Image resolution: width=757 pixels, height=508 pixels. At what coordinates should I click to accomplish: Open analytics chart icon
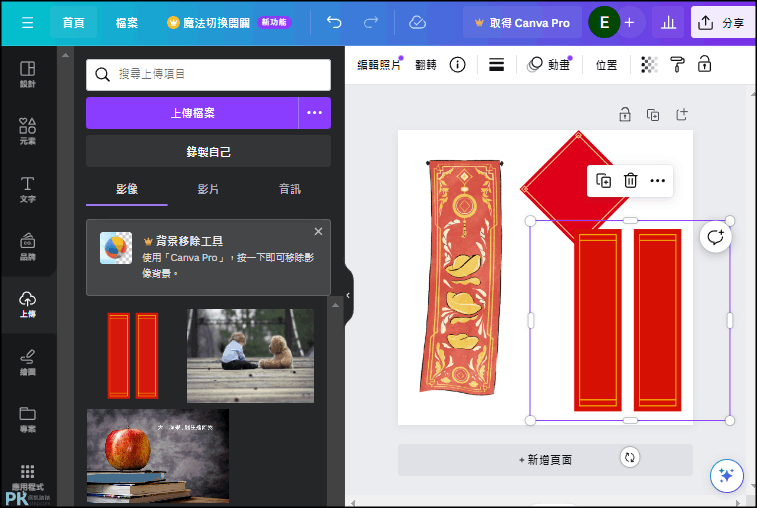[x=668, y=22]
